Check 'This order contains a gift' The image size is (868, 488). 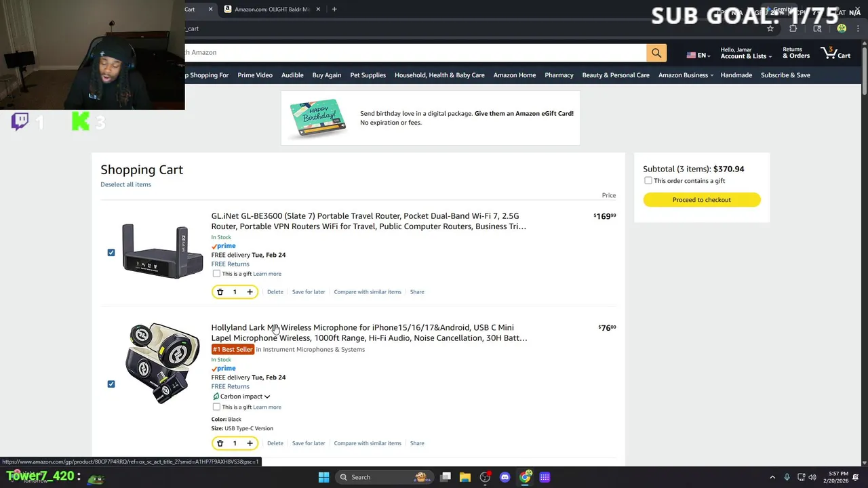coord(648,181)
